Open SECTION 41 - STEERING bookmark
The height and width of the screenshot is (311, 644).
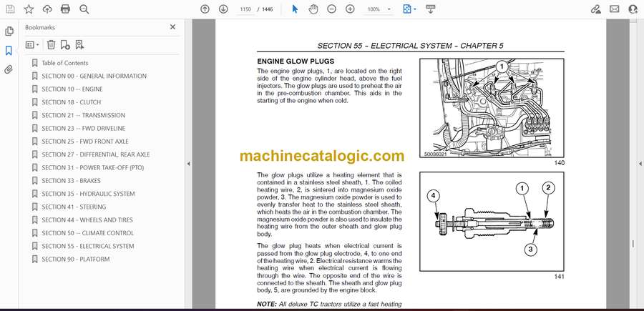[x=74, y=207]
